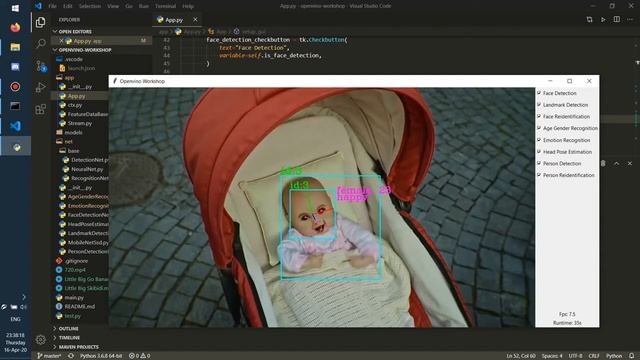Click the Synchronize Changes icon in status bar
640x360 pixels.
[71, 356]
